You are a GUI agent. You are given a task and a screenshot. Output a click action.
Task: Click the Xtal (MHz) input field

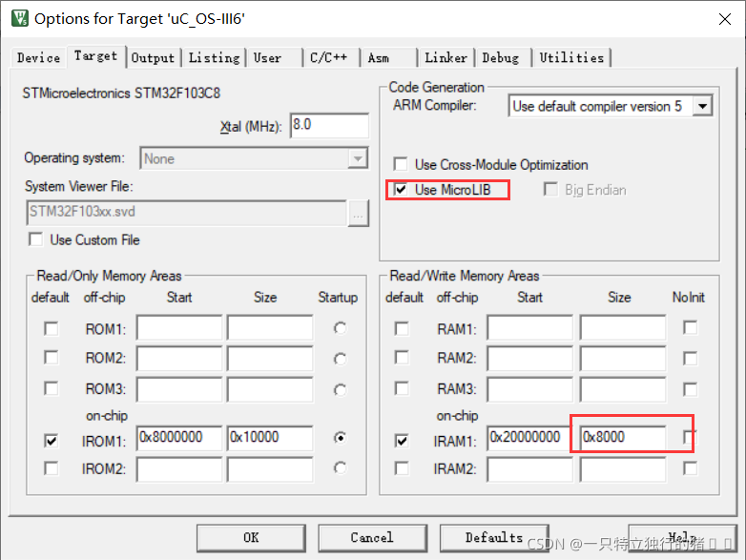click(x=329, y=125)
